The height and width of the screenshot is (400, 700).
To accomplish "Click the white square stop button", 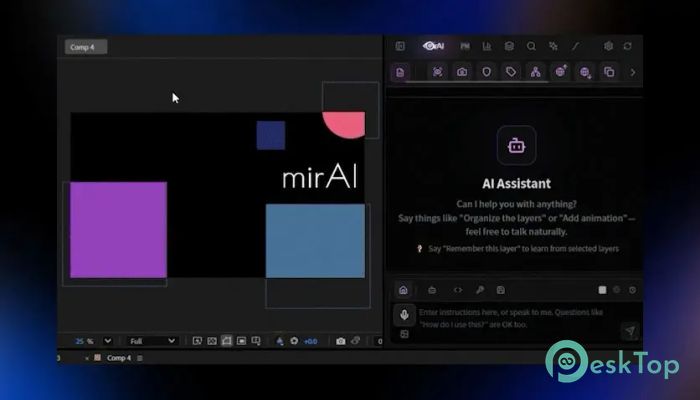I will pyautogui.click(x=602, y=290).
